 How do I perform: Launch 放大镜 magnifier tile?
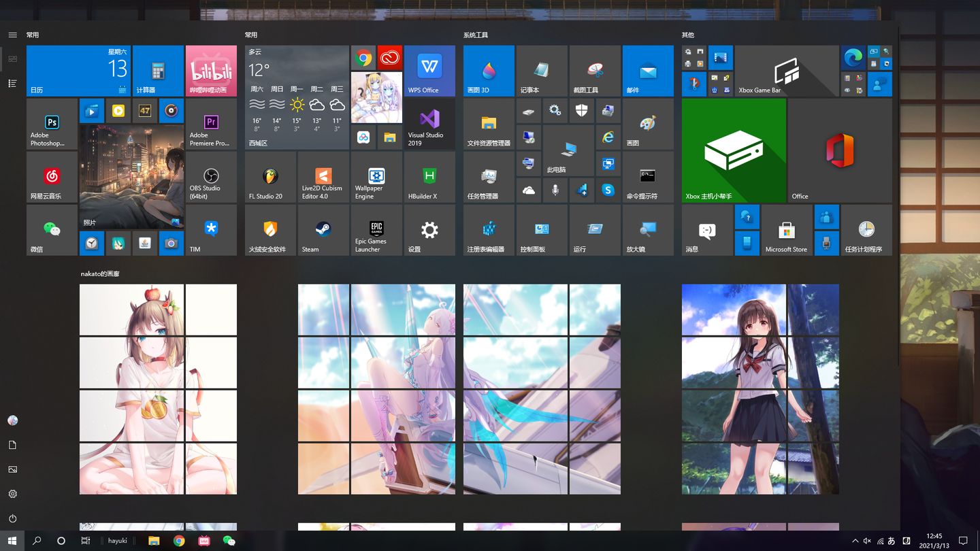648,230
